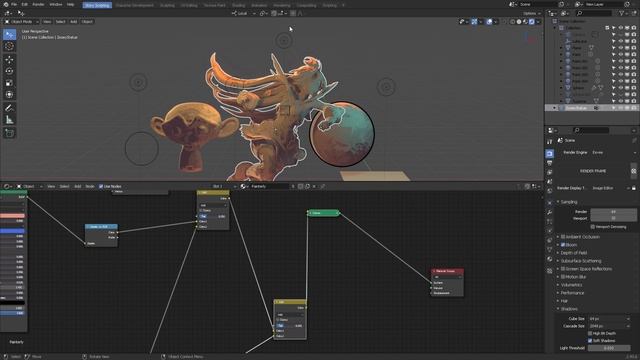This screenshot has height=360, width=640.
Task: Open View Layer properties tab
Action: point(549,173)
